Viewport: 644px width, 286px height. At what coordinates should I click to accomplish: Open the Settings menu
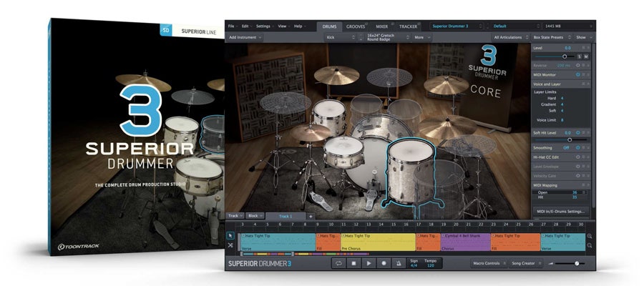click(263, 26)
